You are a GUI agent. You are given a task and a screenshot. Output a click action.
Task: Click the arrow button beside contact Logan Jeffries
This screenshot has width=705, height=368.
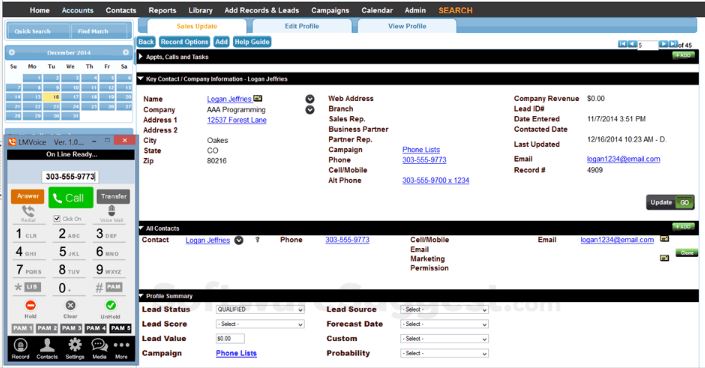pyautogui.click(x=239, y=240)
